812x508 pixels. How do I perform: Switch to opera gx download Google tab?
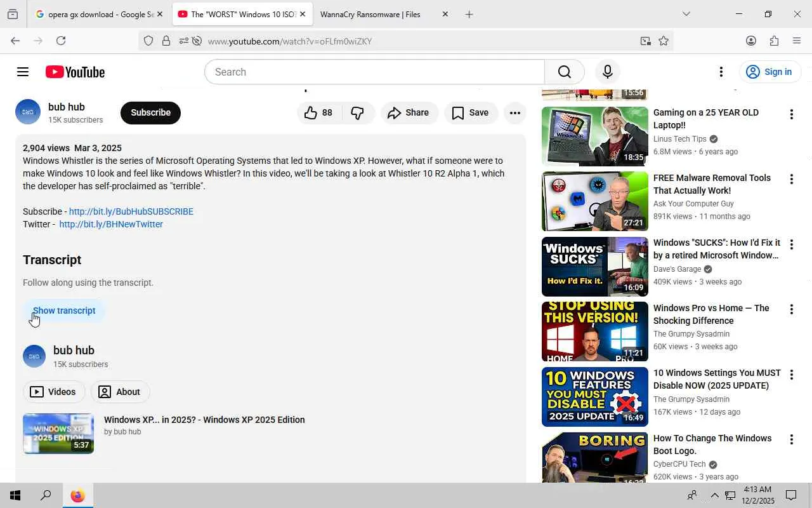(94, 14)
